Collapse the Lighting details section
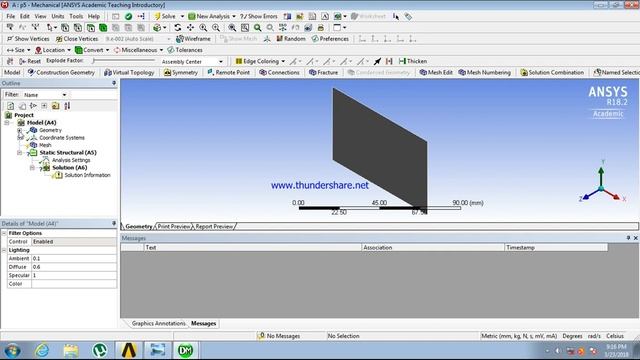The width and height of the screenshot is (640, 360). coord(4,250)
